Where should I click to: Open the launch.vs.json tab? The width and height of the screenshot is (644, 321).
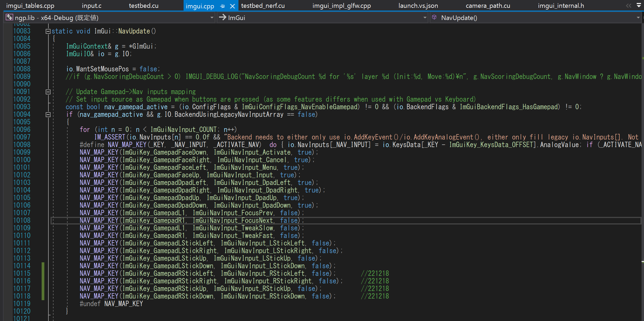tap(418, 6)
